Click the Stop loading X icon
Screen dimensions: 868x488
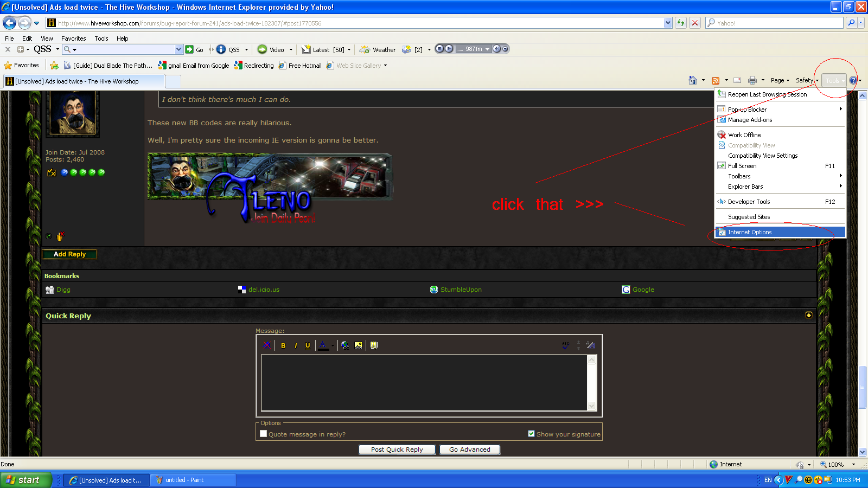coord(695,23)
